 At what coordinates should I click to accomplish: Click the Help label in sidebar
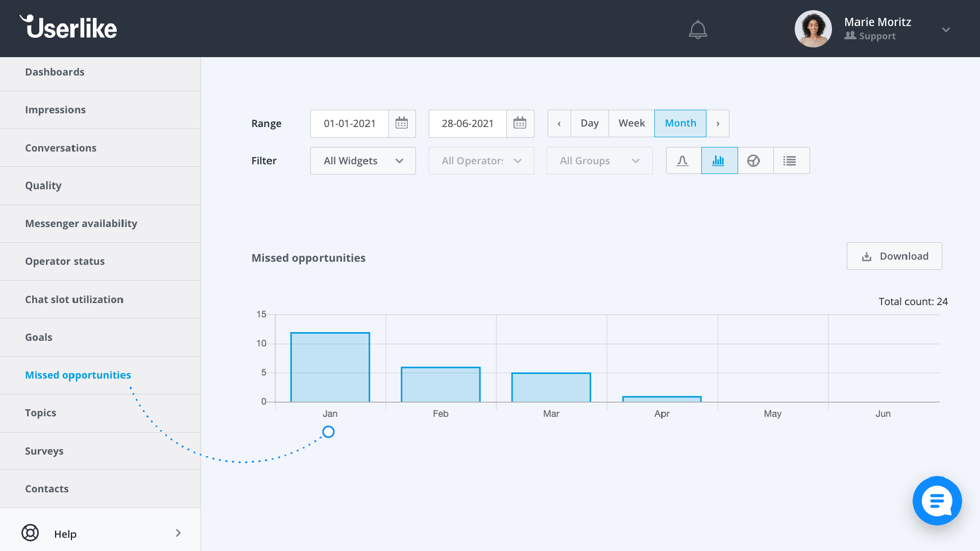tap(65, 534)
